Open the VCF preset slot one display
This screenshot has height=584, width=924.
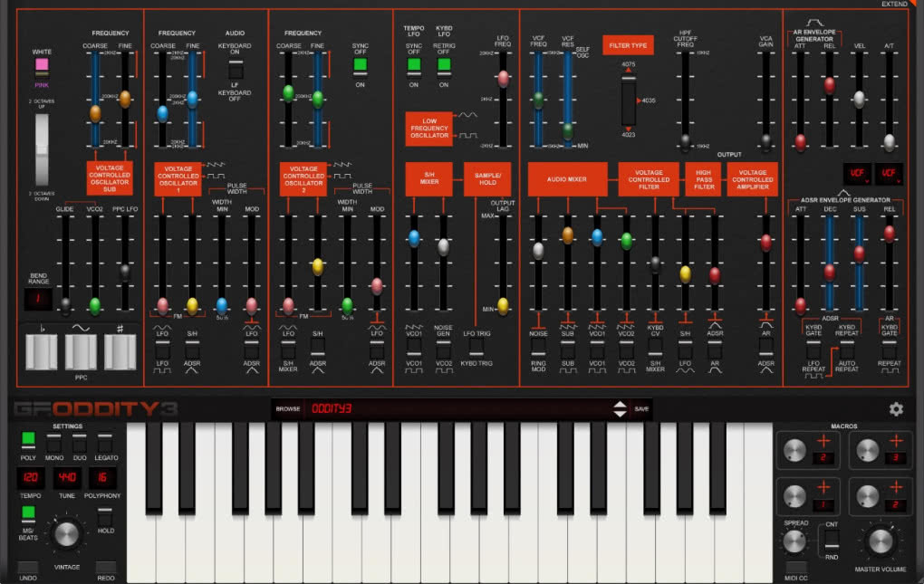point(858,172)
